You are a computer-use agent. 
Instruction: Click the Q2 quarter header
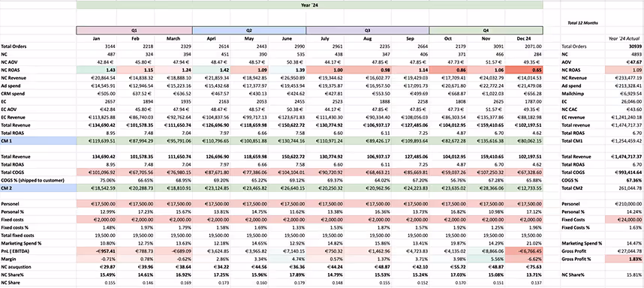pyautogui.click(x=249, y=30)
